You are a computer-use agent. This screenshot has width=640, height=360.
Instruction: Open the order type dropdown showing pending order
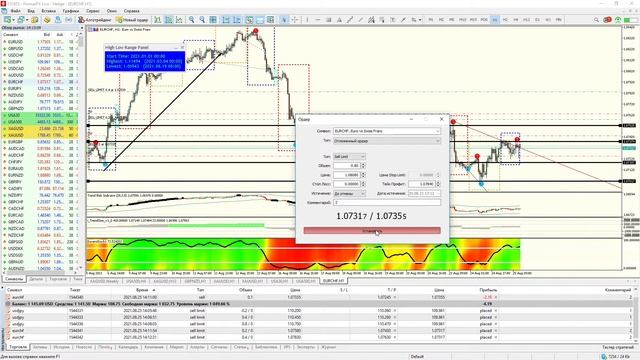pyautogui.click(x=387, y=141)
